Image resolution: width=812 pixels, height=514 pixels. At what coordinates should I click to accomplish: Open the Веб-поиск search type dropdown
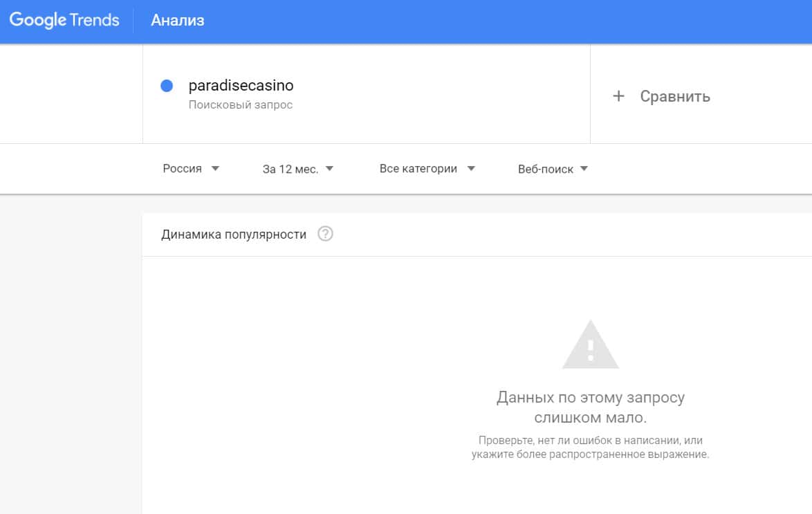546,169
